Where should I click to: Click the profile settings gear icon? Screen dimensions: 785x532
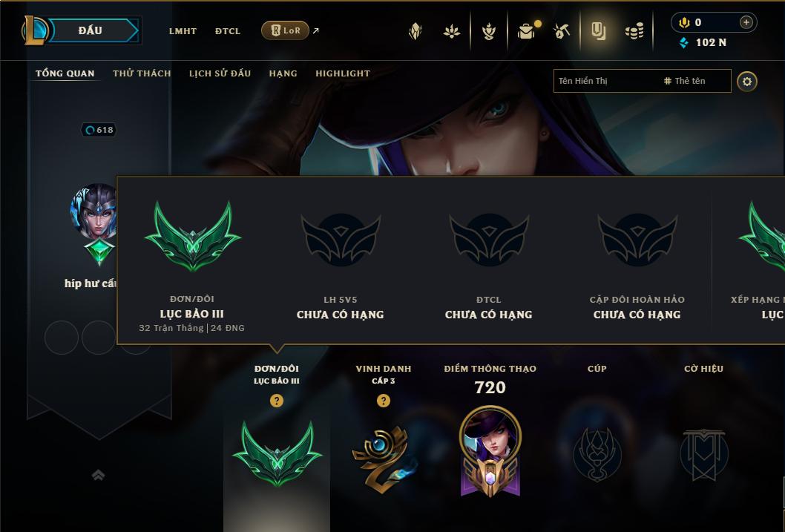pos(747,82)
